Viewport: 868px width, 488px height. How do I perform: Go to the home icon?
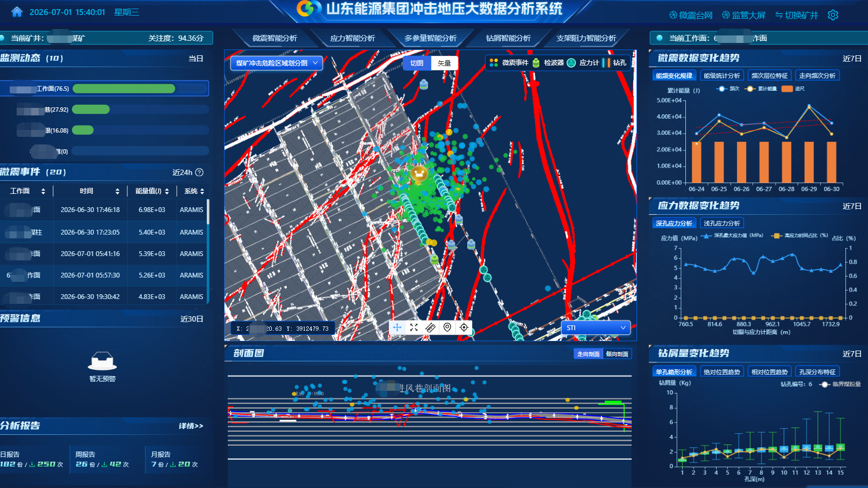click(17, 12)
